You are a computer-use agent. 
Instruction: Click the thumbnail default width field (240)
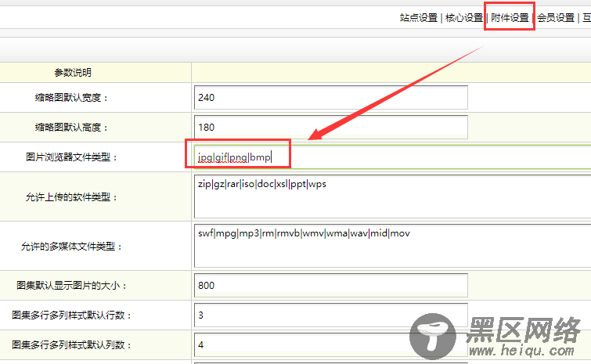coord(330,98)
